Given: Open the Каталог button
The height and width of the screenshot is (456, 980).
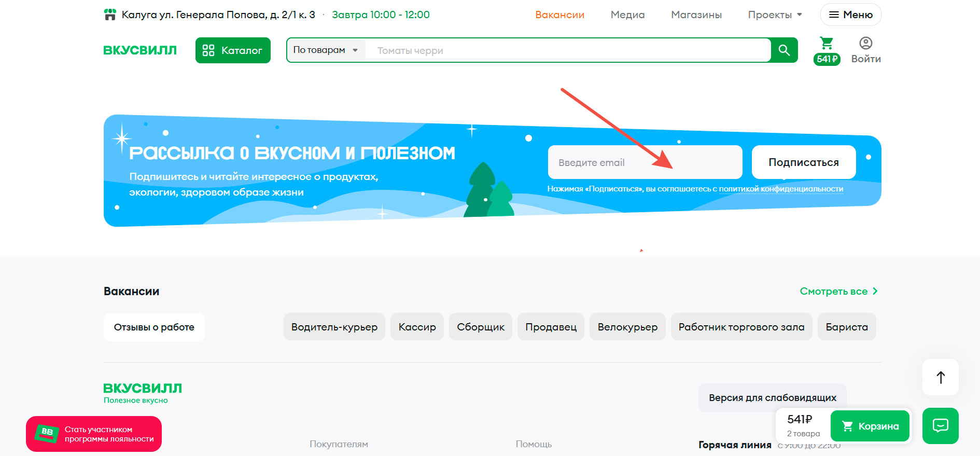Looking at the screenshot, I should (233, 50).
